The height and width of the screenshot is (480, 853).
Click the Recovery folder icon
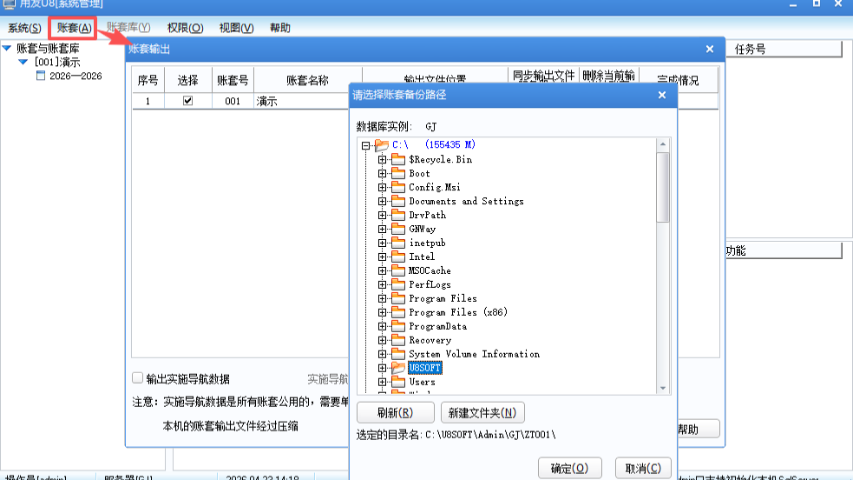[x=397, y=340]
